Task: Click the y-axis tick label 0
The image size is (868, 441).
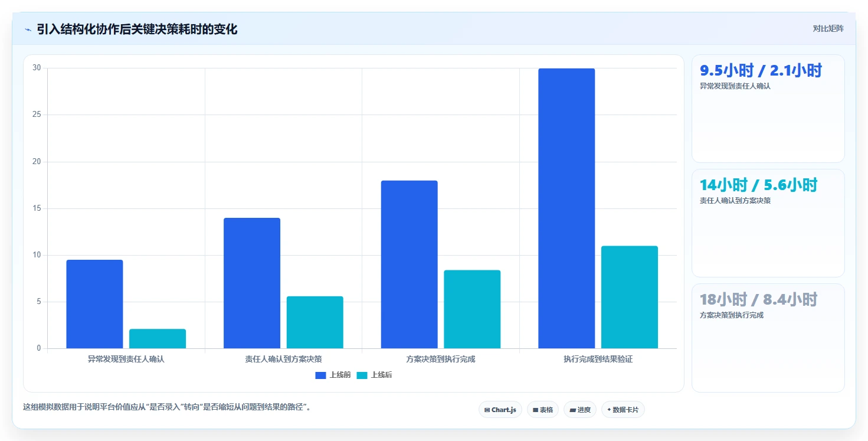Action: coord(39,348)
